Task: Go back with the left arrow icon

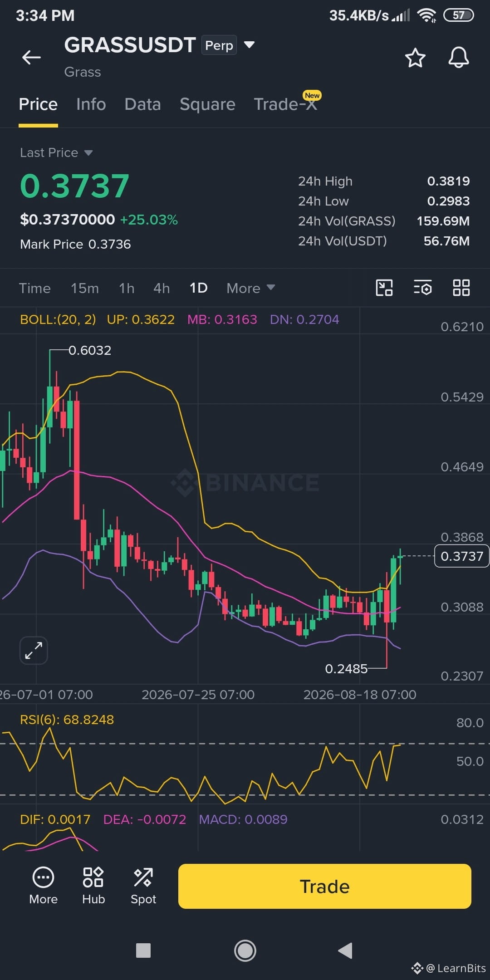Action: [x=31, y=58]
